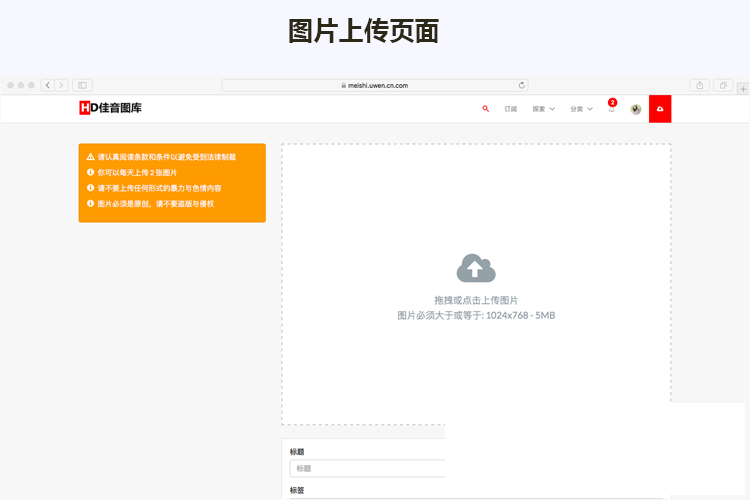
Task: Open a new tab with plus button
Action: tap(742, 88)
